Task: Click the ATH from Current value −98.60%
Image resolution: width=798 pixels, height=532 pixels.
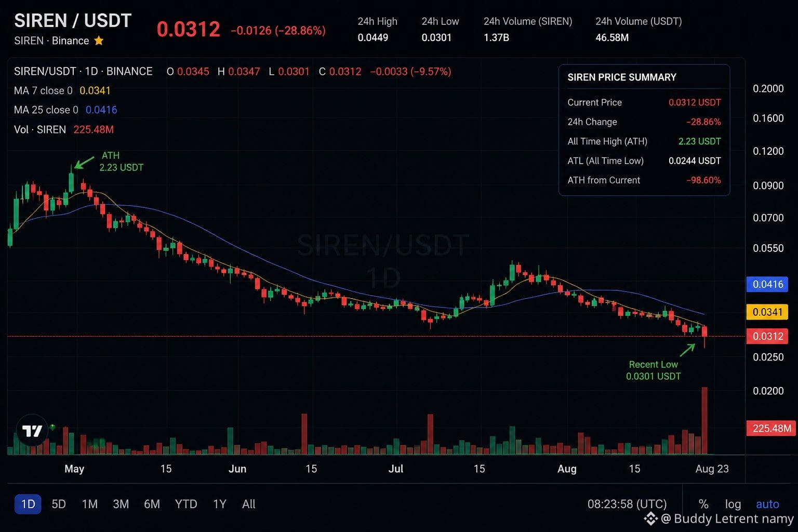Action: pyautogui.click(x=703, y=180)
